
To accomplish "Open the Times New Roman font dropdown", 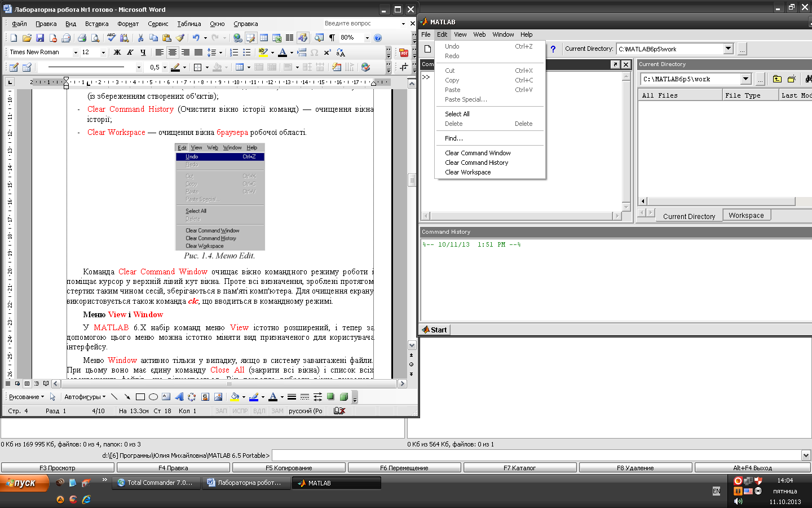I will coord(76,52).
